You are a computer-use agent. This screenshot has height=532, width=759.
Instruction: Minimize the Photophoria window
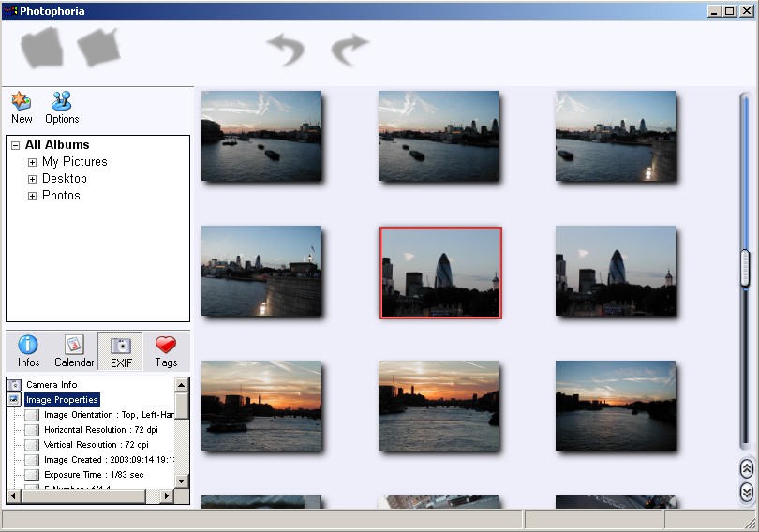pyautogui.click(x=713, y=10)
